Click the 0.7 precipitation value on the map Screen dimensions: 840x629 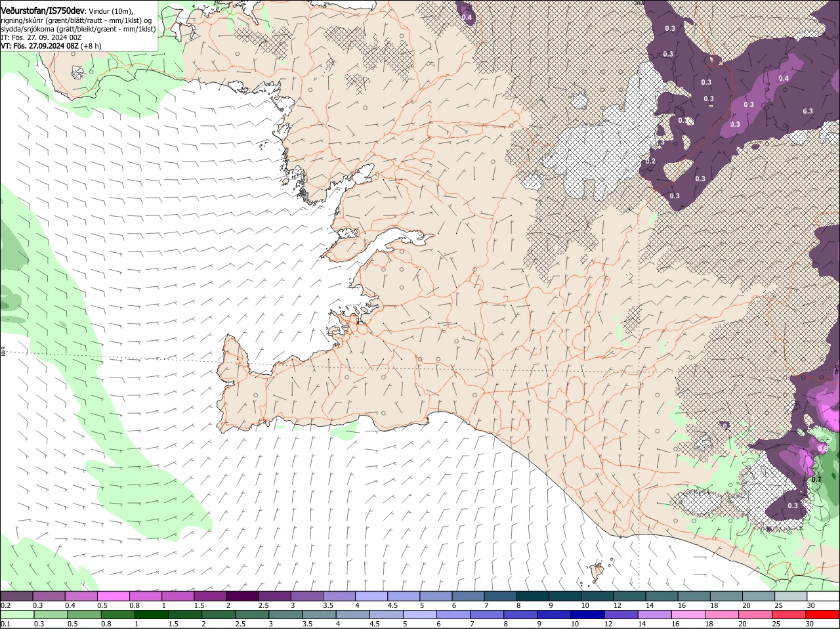click(x=816, y=480)
